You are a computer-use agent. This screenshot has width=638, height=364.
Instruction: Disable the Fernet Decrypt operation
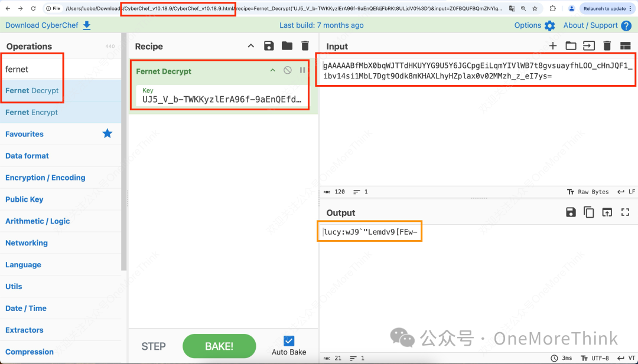tap(288, 70)
